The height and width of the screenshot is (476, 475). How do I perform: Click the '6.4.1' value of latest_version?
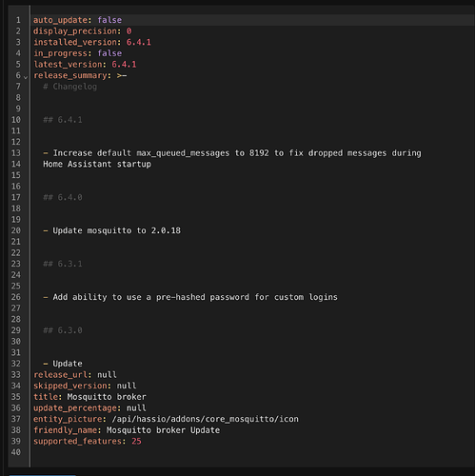124,65
